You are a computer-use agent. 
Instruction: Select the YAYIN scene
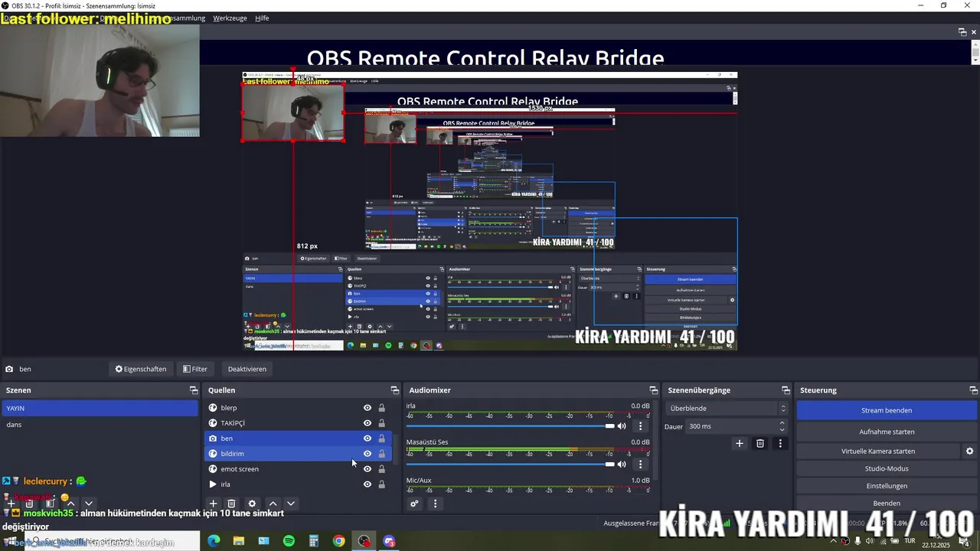click(x=100, y=409)
